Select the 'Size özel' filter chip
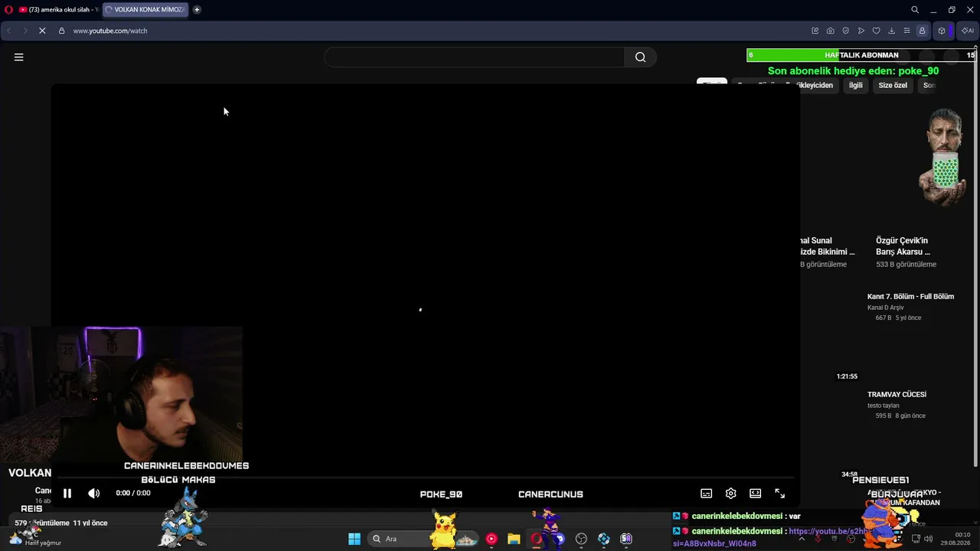 point(893,85)
